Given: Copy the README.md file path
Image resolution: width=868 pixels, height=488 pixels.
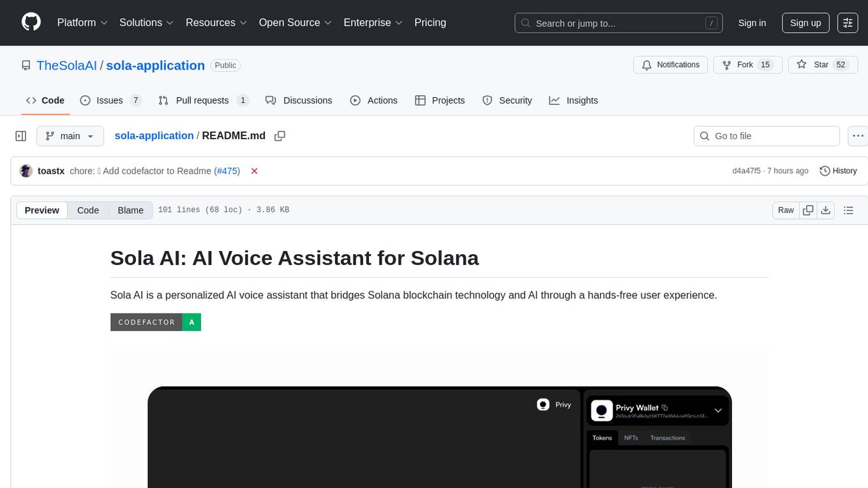Looking at the screenshot, I should pyautogui.click(x=280, y=135).
